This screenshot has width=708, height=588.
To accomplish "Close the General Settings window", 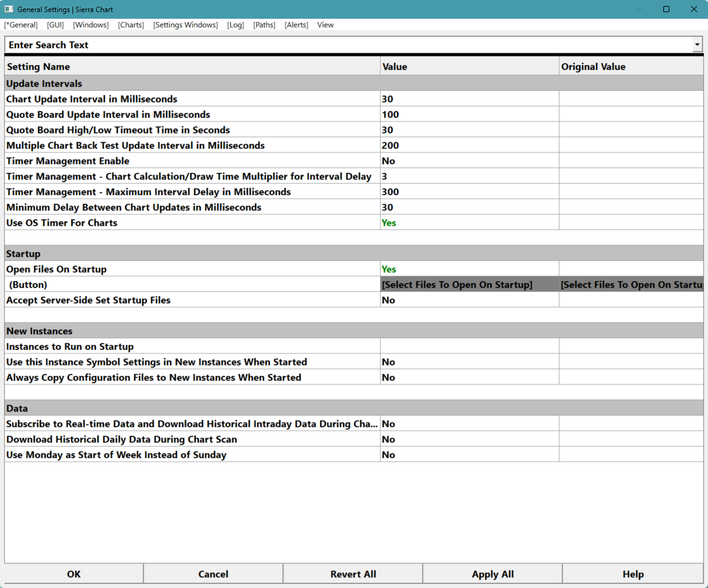I will (694, 9).
